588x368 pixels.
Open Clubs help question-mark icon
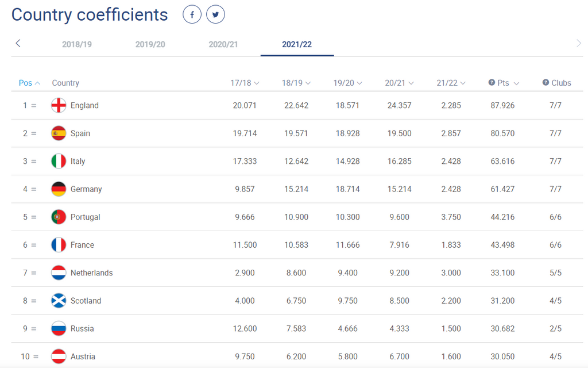pyautogui.click(x=546, y=82)
